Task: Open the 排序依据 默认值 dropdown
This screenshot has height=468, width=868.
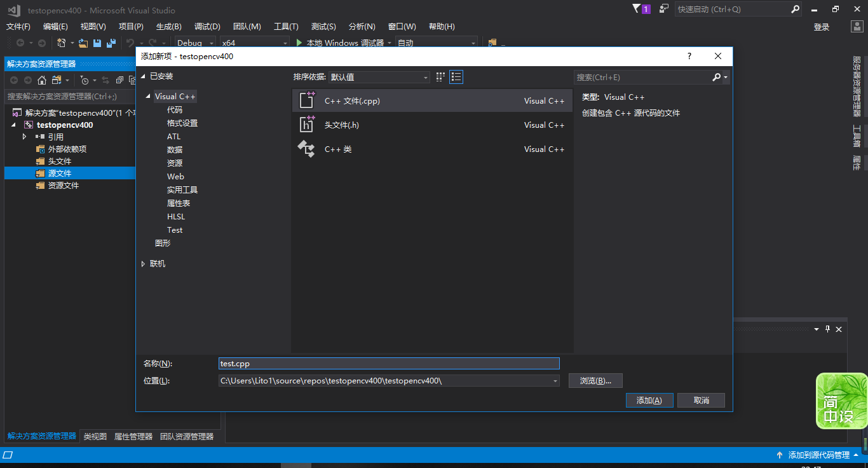Action: [x=378, y=76]
